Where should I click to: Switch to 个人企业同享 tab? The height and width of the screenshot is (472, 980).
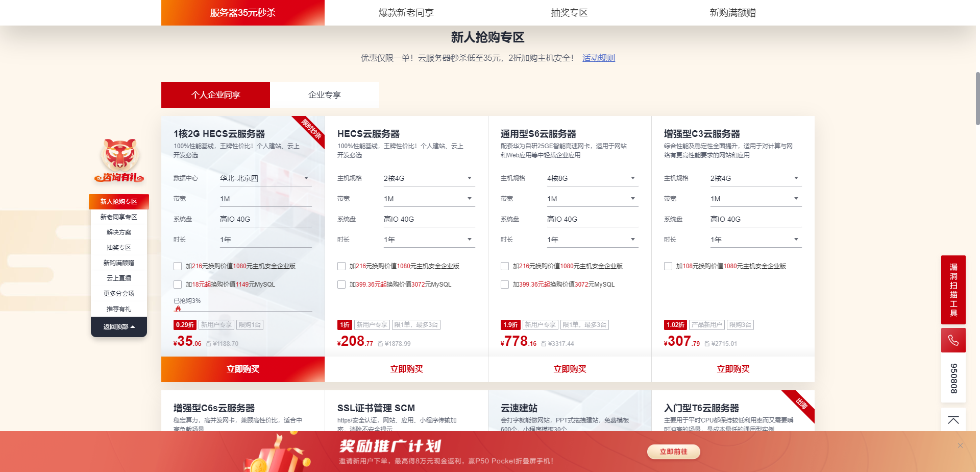pyautogui.click(x=215, y=95)
